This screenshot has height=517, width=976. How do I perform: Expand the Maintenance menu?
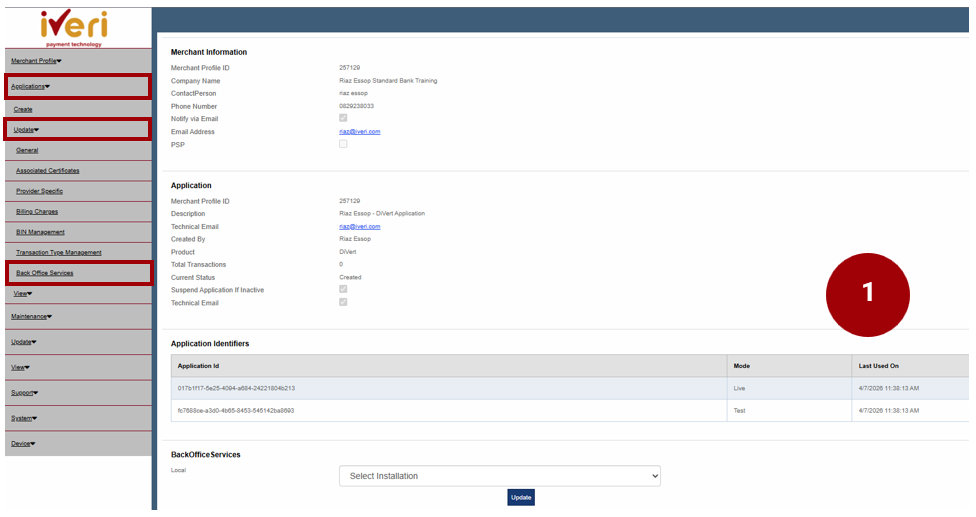(31, 317)
